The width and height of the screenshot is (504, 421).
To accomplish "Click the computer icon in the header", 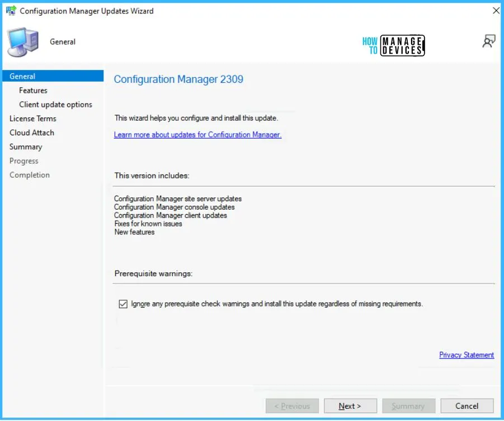I will (22, 42).
